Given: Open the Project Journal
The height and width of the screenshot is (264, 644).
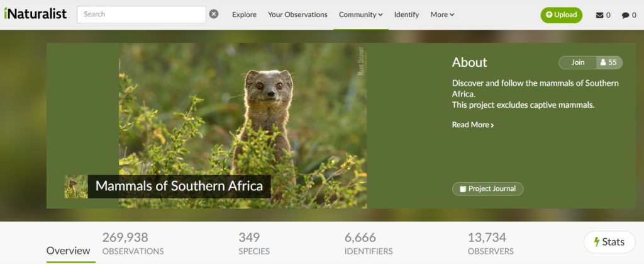Looking at the screenshot, I should coord(487,189).
